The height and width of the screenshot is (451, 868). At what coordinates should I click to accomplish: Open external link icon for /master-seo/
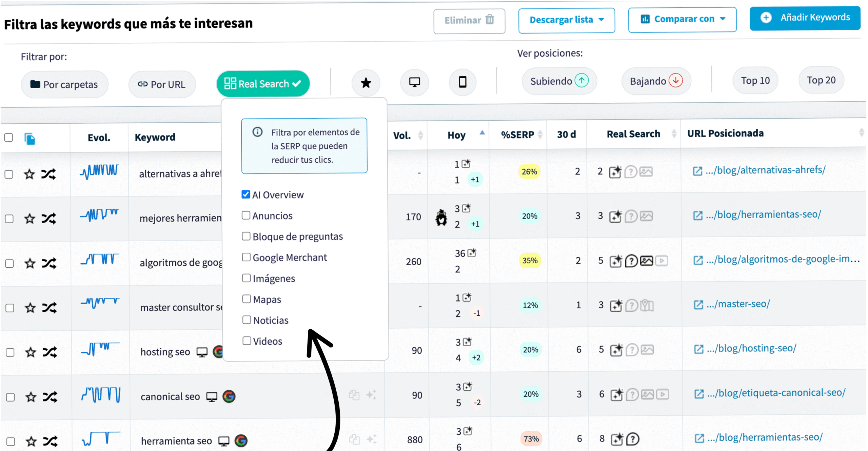(698, 305)
